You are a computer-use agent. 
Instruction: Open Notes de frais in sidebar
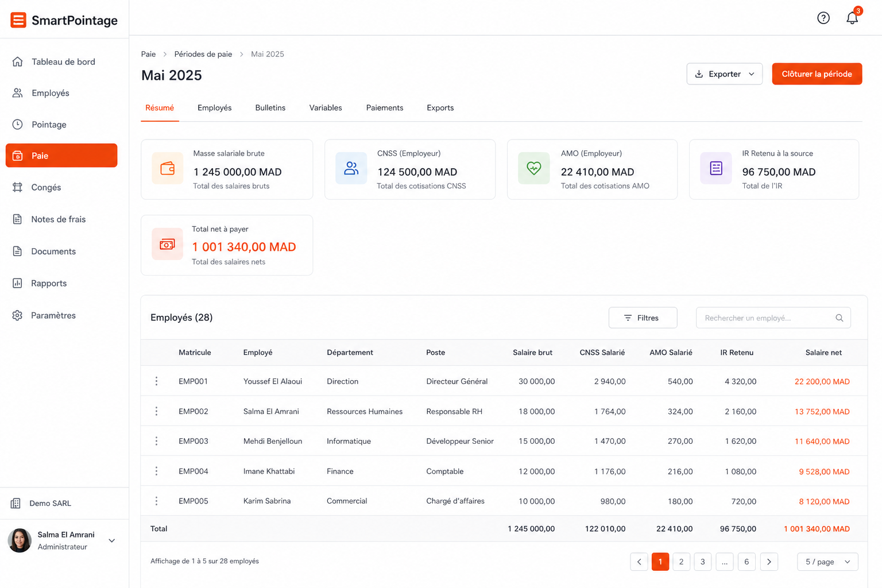[x=61, y=219]
